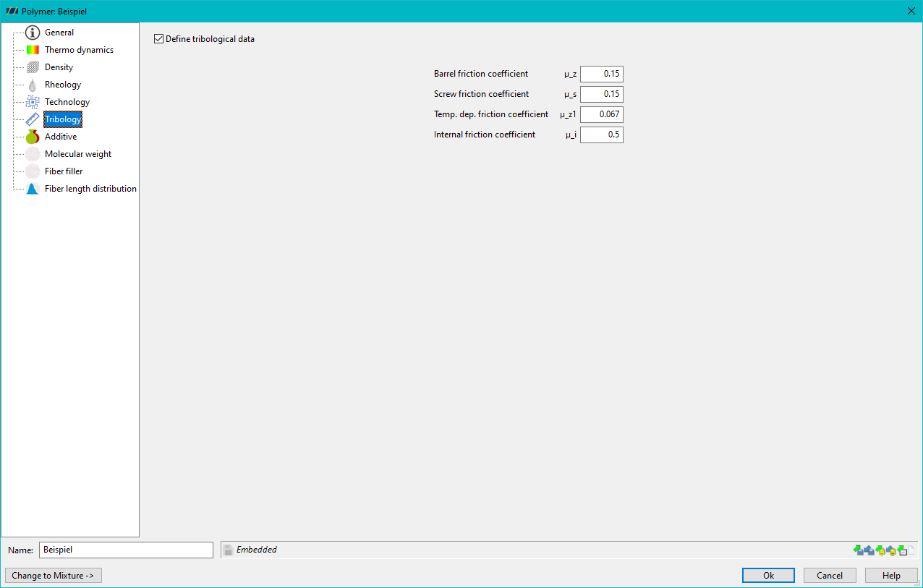Go to the Technology section
The width and height of the screenshot is (923, 588).
(67, 102)
